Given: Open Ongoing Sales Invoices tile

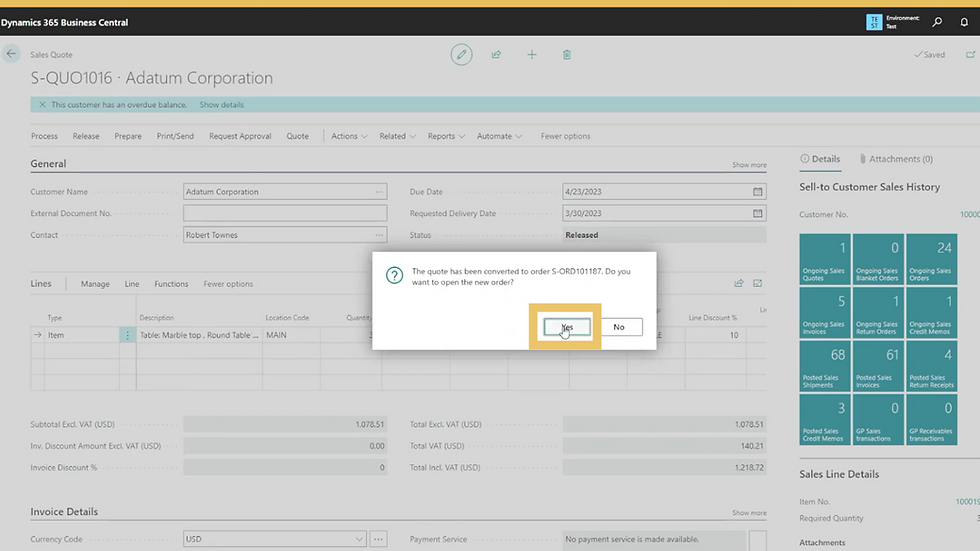Looking at the screenshot, I should pos(824,312).
